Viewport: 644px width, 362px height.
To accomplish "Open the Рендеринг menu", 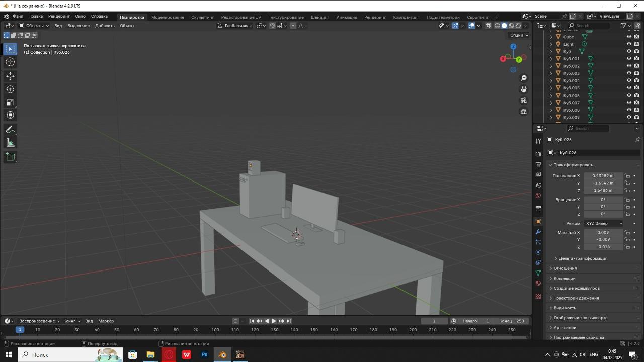I will click(x=59, y=16).
